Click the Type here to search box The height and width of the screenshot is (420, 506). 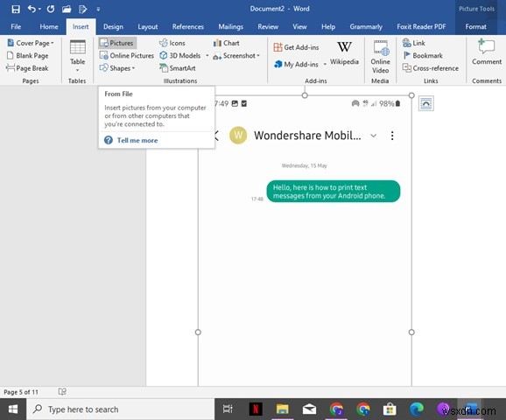tap(120, 409)
